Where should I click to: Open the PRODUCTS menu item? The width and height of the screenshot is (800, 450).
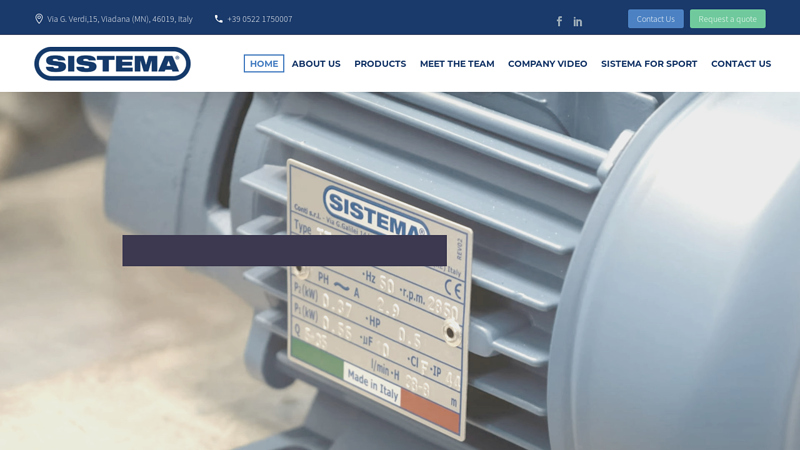[380, 64]
